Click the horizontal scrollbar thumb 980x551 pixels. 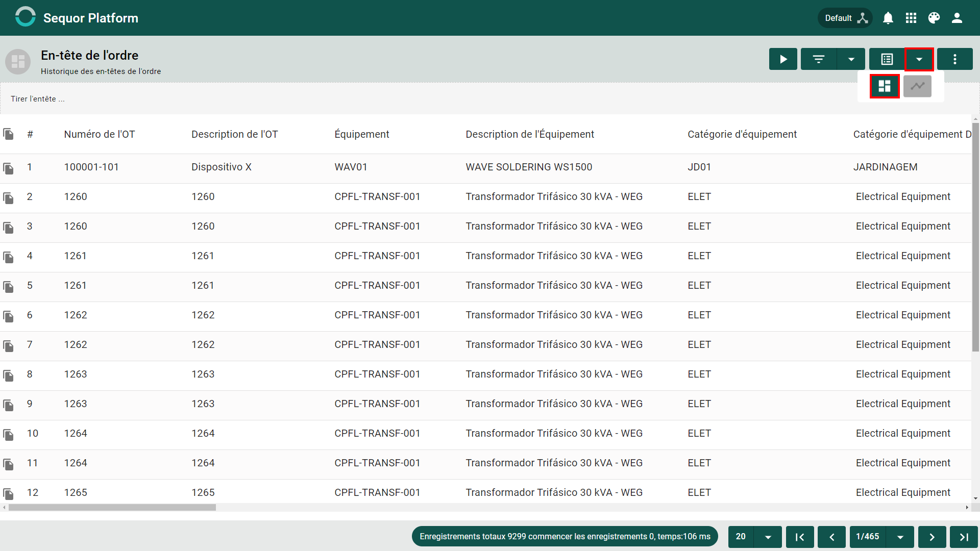112,508
